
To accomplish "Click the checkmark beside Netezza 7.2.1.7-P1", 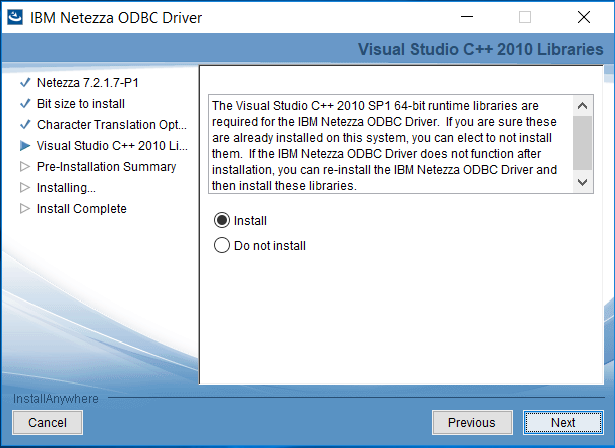I will [x=25, y=83].
